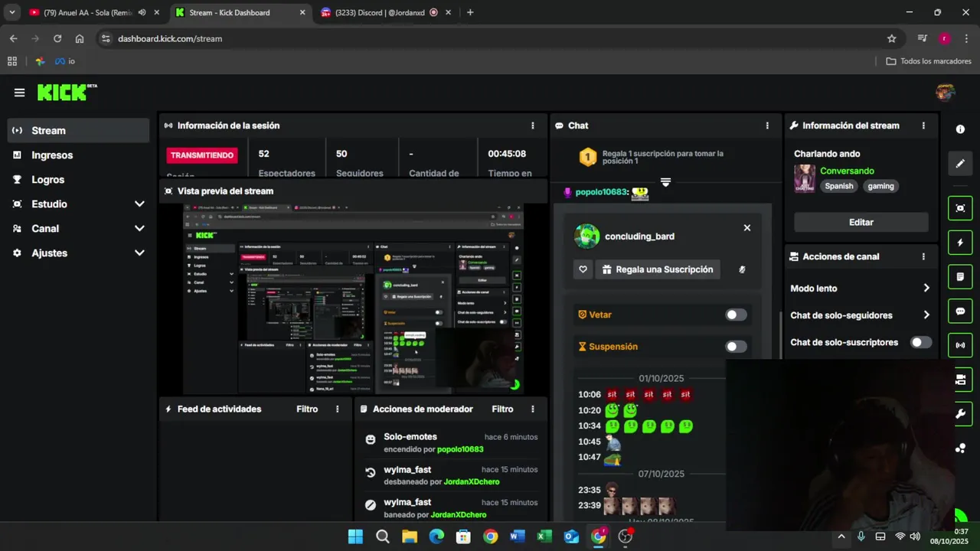Click the Conversando category thumbnail image
The image size is (980, 551).
pos(804,178)
